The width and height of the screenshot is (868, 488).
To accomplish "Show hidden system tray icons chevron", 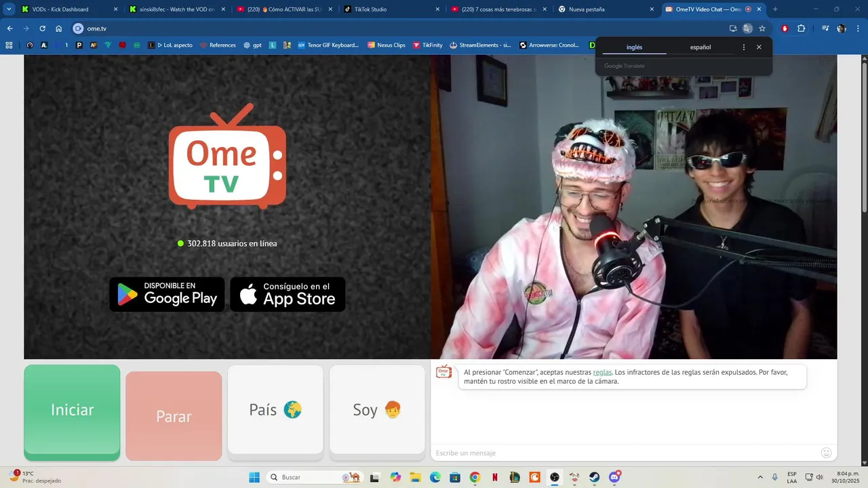I will tap(759, 477).
